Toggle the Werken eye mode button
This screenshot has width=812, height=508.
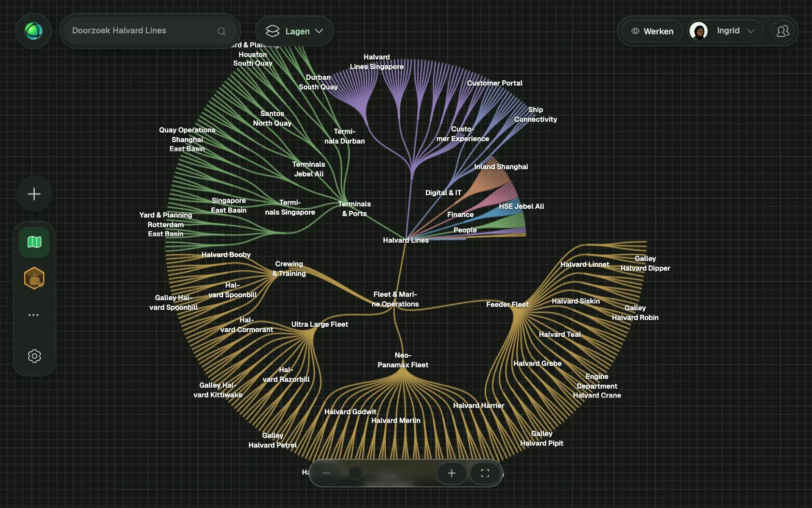(652, 31)
